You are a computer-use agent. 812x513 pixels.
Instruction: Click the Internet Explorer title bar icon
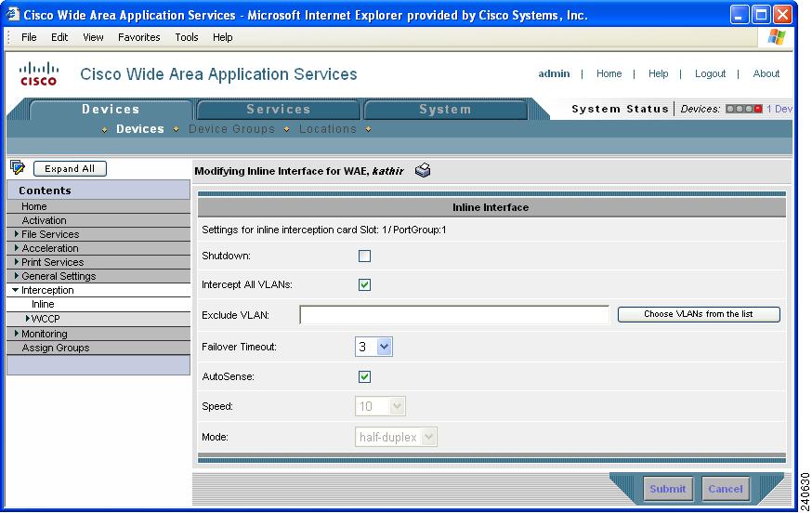[12, 14]
